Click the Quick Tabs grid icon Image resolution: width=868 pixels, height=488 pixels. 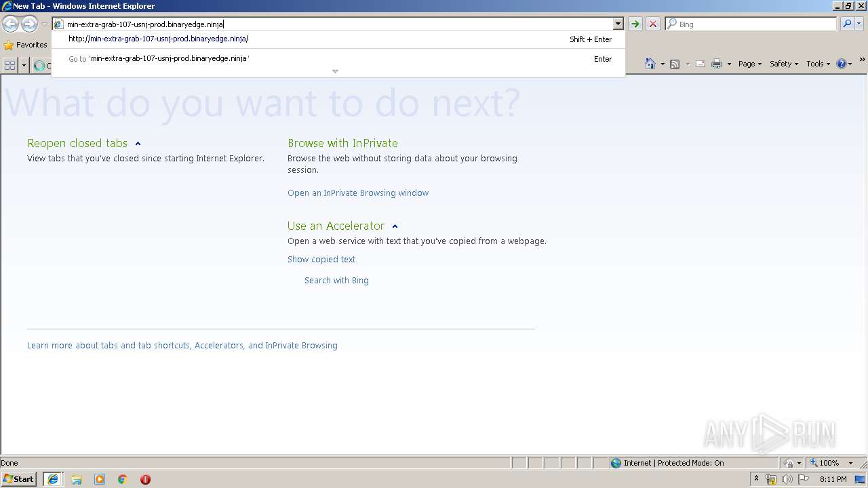[10, 65]
